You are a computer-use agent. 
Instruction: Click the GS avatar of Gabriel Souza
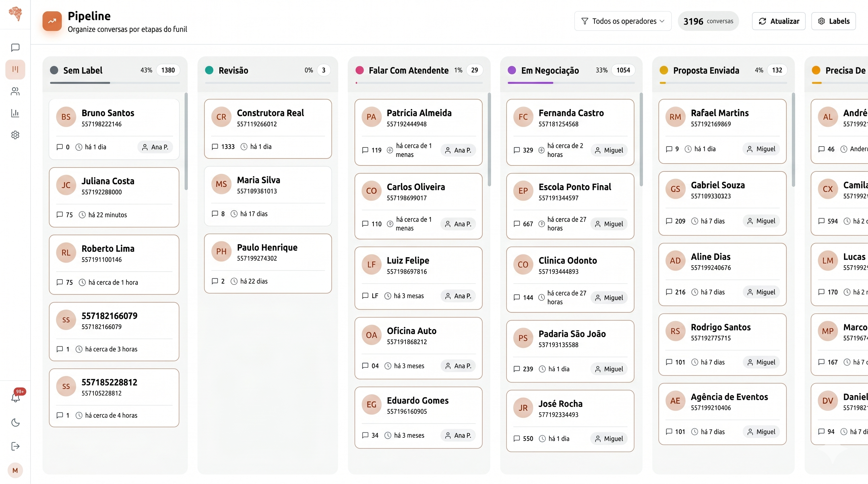[x=675, y=189]
